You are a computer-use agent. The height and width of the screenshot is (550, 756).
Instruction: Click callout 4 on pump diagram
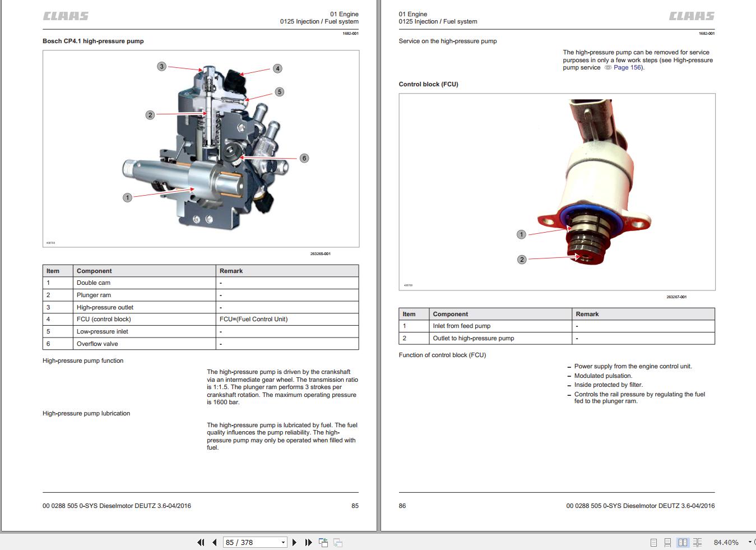coord(277,68)
